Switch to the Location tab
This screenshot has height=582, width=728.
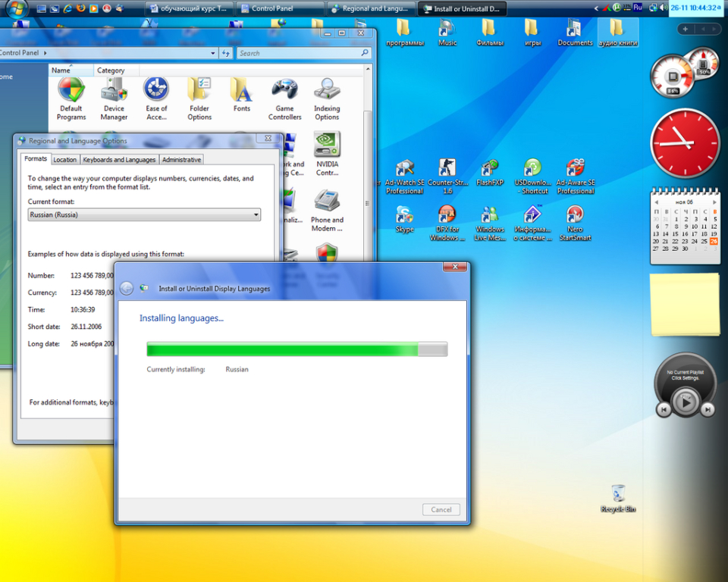coord(64,160)
